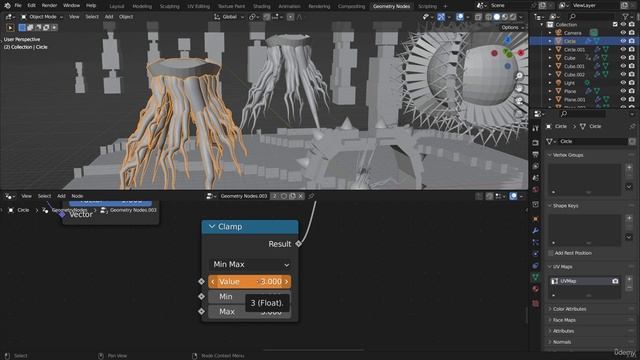Enable the Add Rest Position checkbox
This screenshot has height=360, width=640.
pyautogui.click(x=551, y=253)
